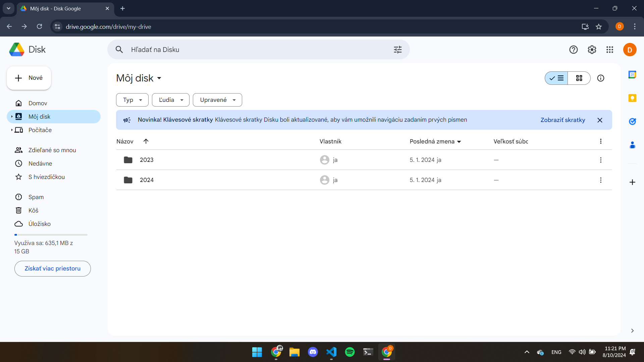
Task: Open more actions for the 2023 folder
Action: pyautogui.click(x=600, y=160)
